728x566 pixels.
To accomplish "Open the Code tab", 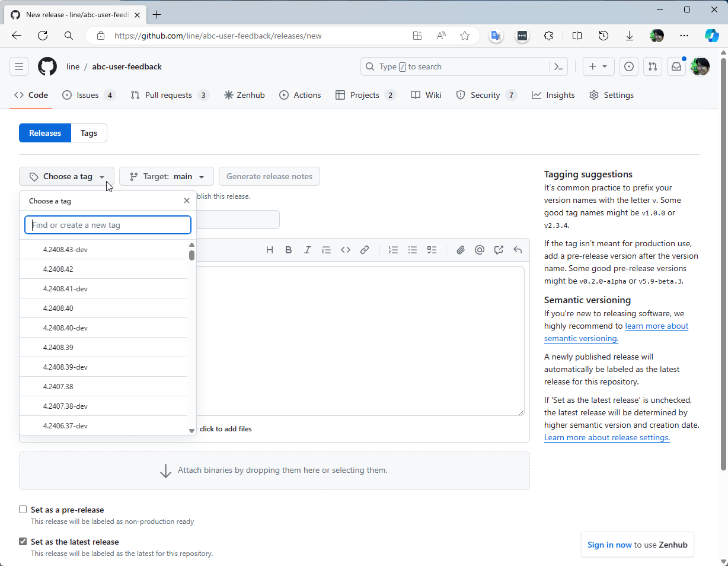I will (x=31, y=95).
